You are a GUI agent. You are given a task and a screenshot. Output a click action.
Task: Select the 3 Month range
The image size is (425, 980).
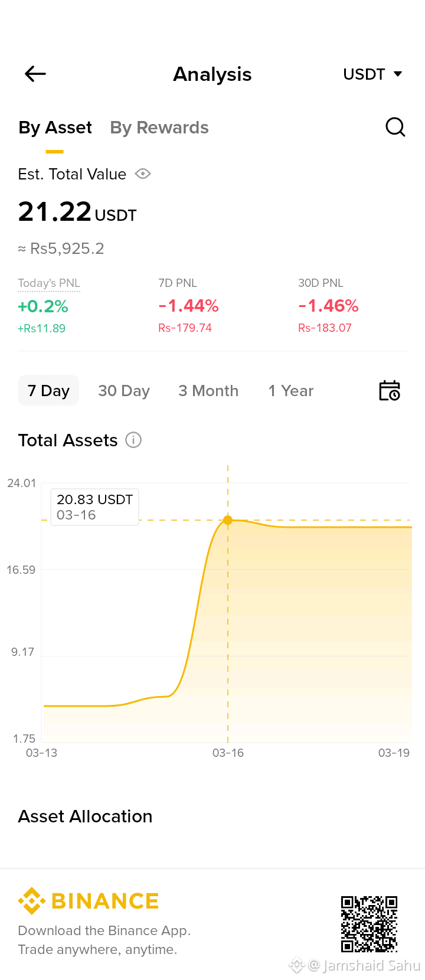[208, 391]
